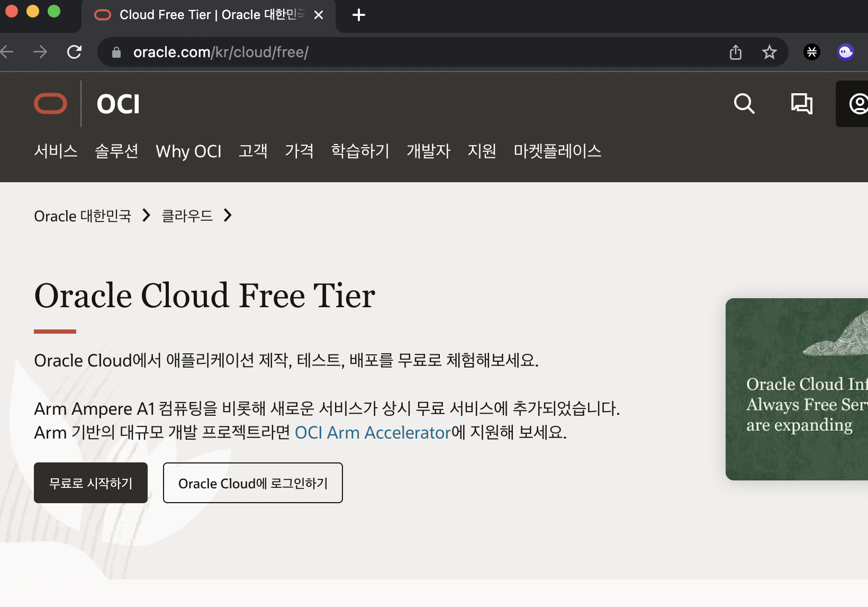Image resolution: width=868 pixels, height=607 pixels.
Task: Open the 서비스 menu
Action: pos(56,151)
